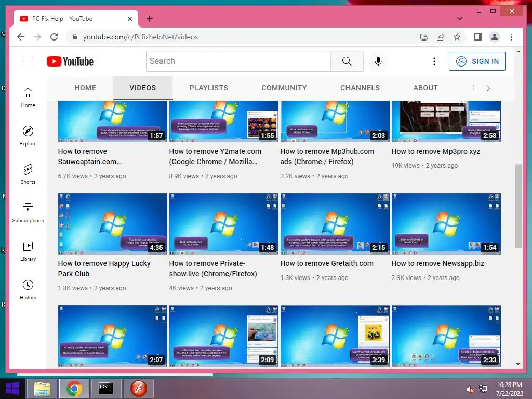
Task: Share this page via share icon
Action: 441,37
